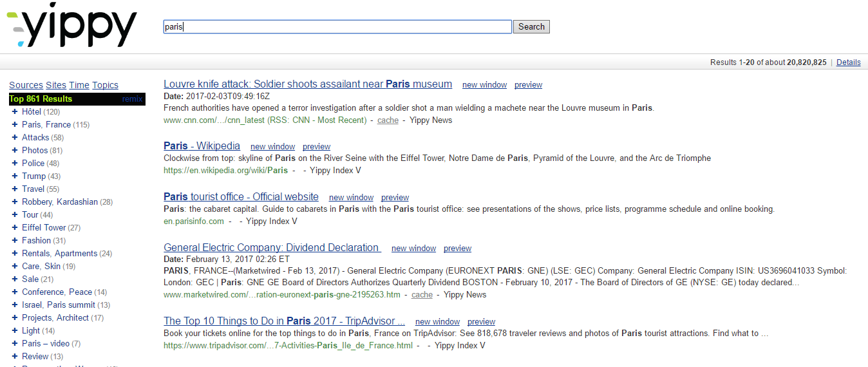Open Police topic link

click(33, 164)
